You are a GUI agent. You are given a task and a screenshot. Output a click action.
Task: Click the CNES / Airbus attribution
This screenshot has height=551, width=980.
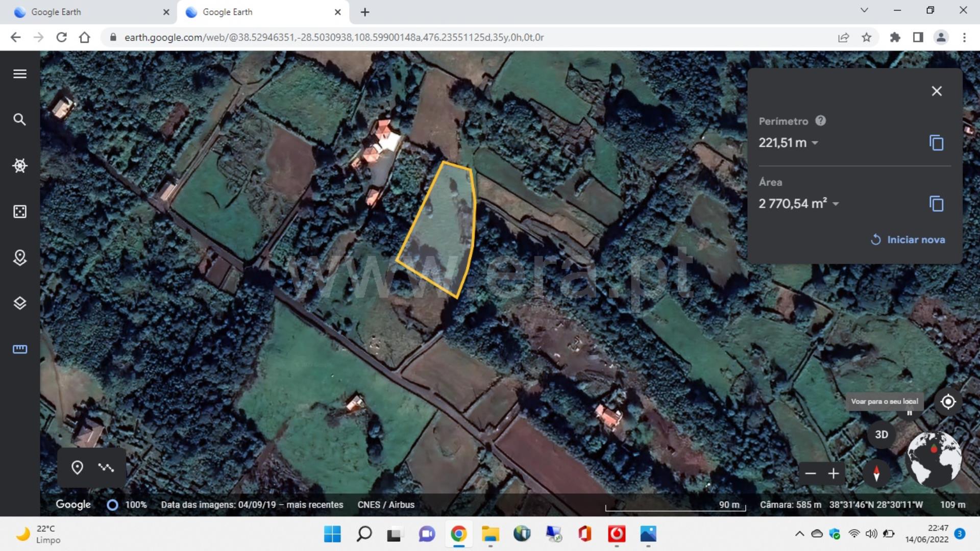pos(386,505)
